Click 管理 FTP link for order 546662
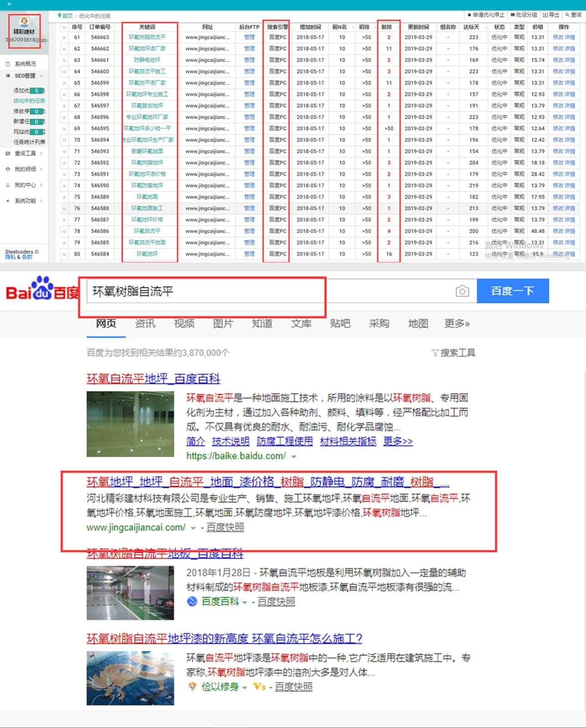Screen dimensions: 586x728 click(x=250, y=49)
